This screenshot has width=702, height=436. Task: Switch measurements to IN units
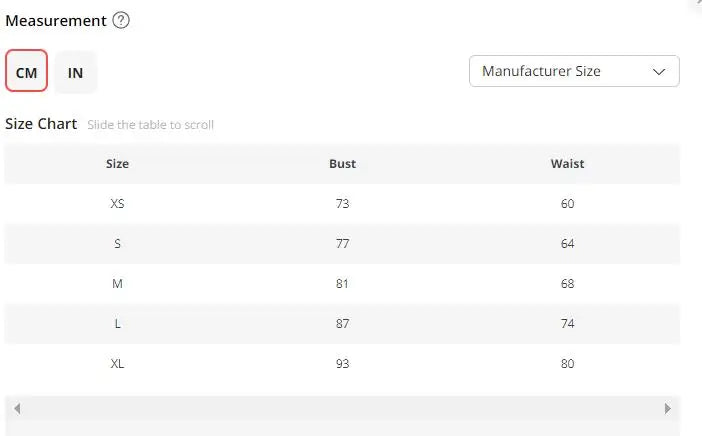pyautogui.click(x=76, y=72)
